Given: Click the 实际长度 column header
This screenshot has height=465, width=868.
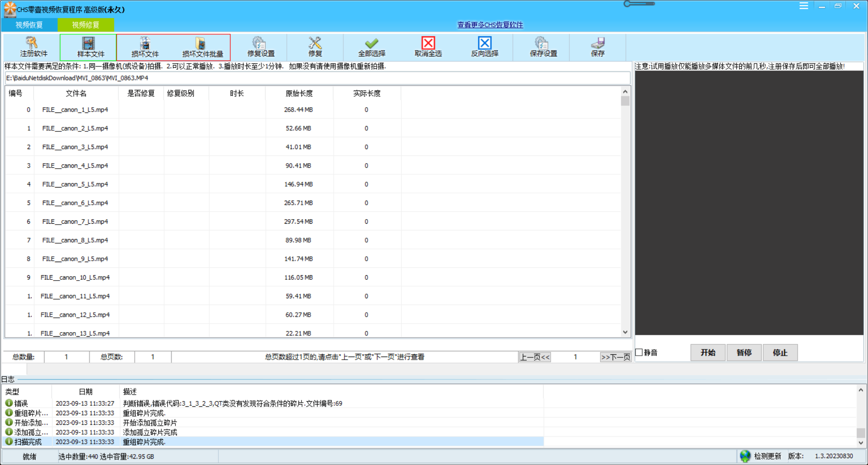Looking at the screenshot, I should [x=367, y=94].
